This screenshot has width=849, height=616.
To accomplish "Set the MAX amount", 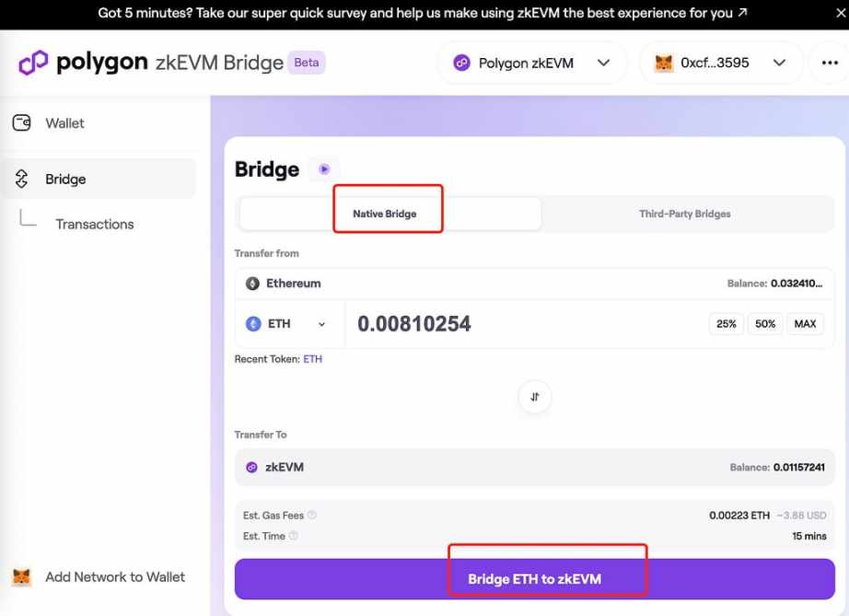I will tap(805, 324).
